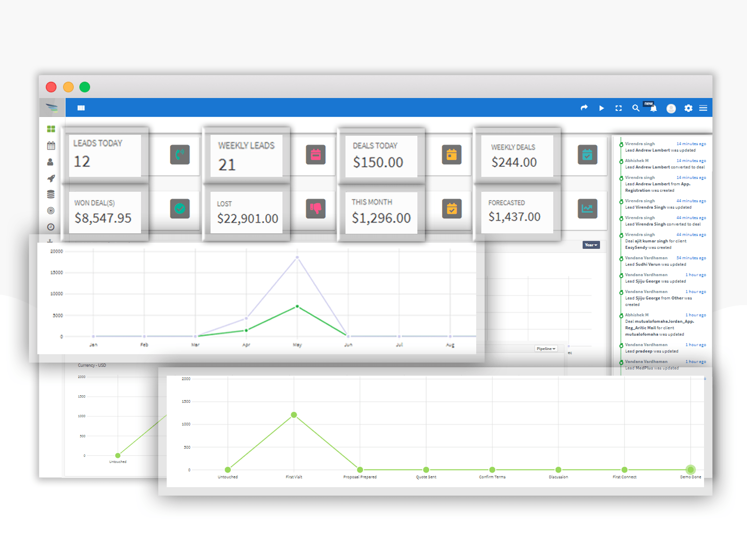Click 'Currency - USD' label on back chart

tap(92, 365)
